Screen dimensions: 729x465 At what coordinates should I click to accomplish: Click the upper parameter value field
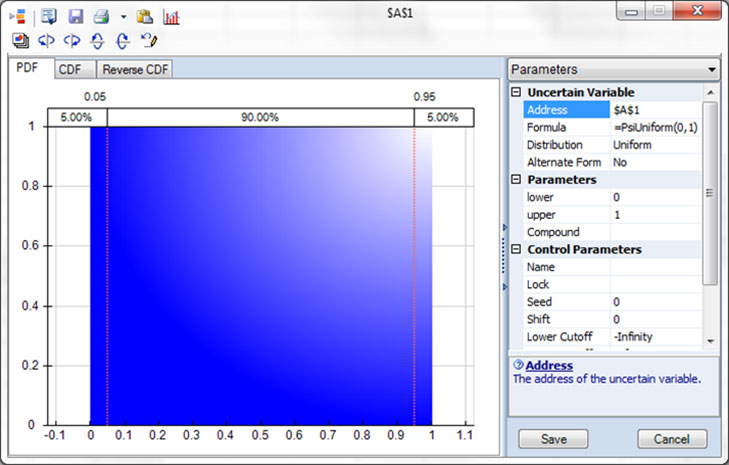click(x=655, y=215)
